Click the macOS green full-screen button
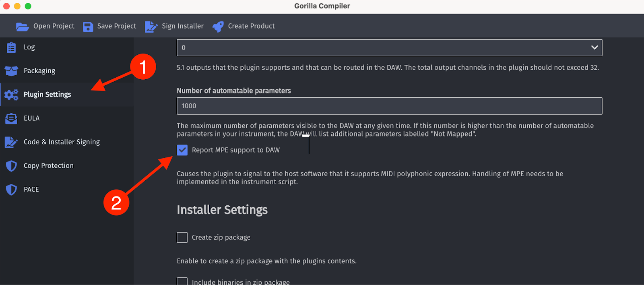644x285 pixels. [28, 6]
